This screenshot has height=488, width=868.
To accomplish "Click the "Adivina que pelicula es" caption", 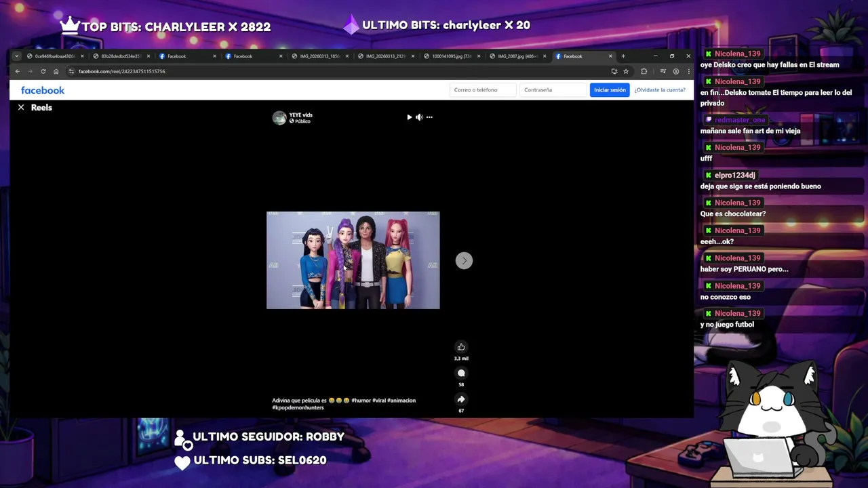I will [x=299, y=401].
